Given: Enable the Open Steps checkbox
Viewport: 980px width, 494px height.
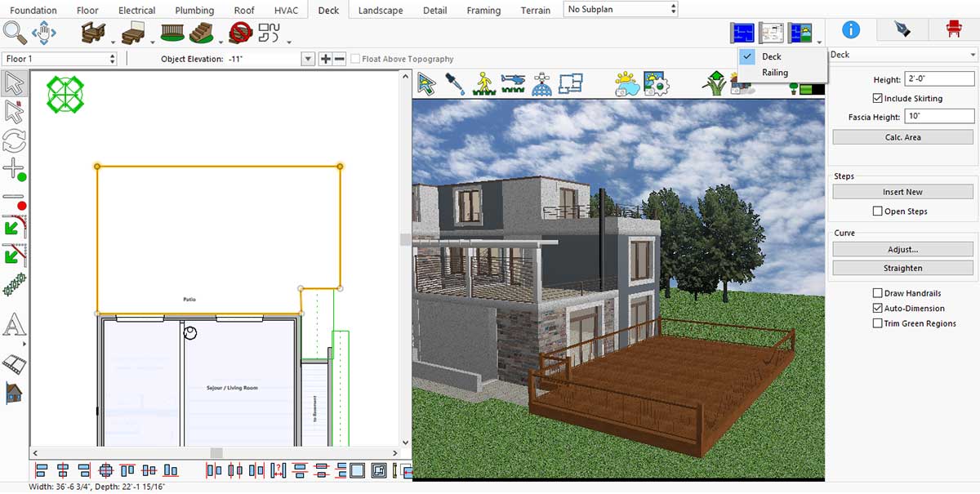Looking at the screenshot, I should [x=877, y=211].
